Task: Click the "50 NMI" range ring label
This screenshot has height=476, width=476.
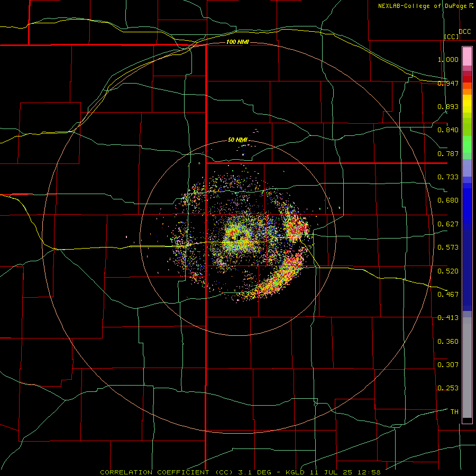Action: coord(237,140)
